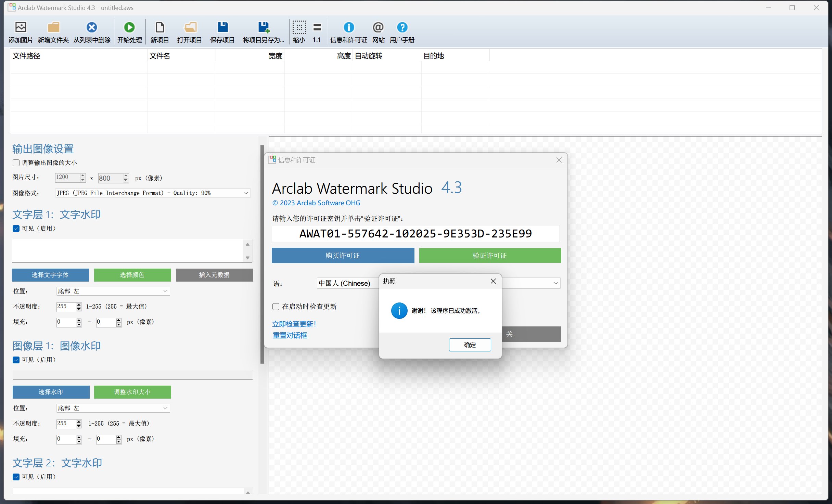Click 图像层 1 second 填充 value field
This screenshot has width=832, height=504.
(106, 439)
